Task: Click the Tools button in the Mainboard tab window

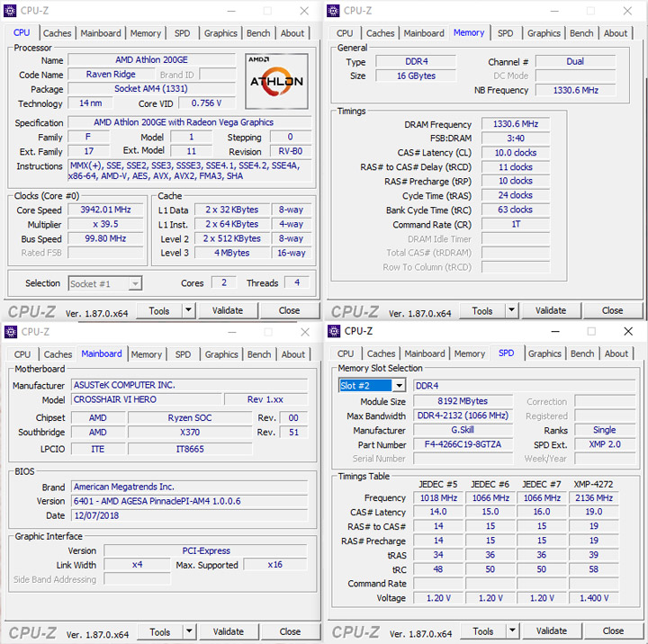Action: coord(160,631)
